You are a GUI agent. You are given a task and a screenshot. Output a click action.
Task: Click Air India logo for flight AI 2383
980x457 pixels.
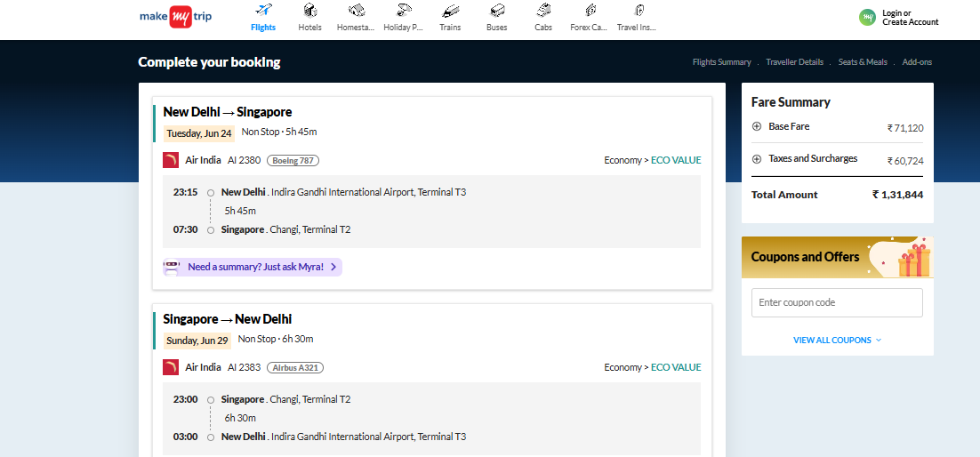[171, 367]
